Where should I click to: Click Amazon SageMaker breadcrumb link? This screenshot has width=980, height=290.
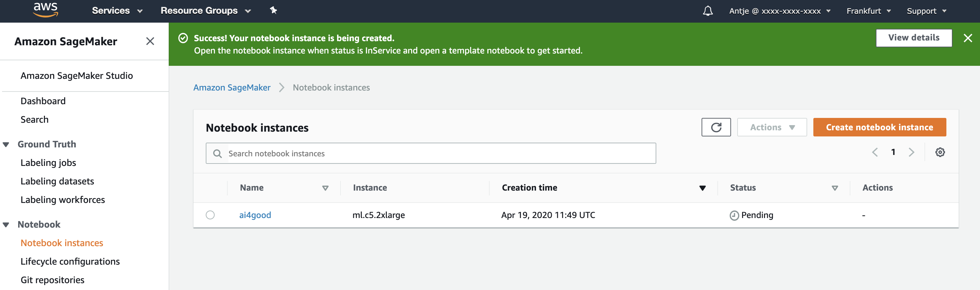point(232,87)
